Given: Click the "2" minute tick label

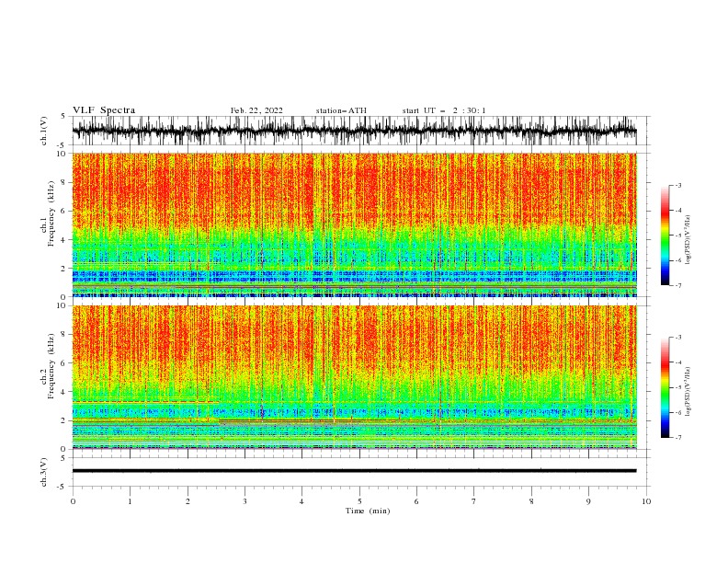Looking at the screenshot, I should pos(188,501).
